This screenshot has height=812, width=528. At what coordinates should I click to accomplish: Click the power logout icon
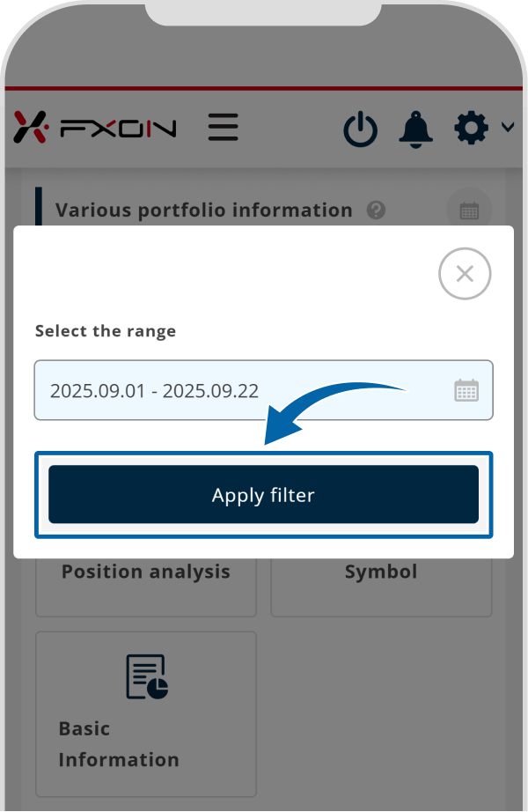pyautogui.click(x=360, y=130)
